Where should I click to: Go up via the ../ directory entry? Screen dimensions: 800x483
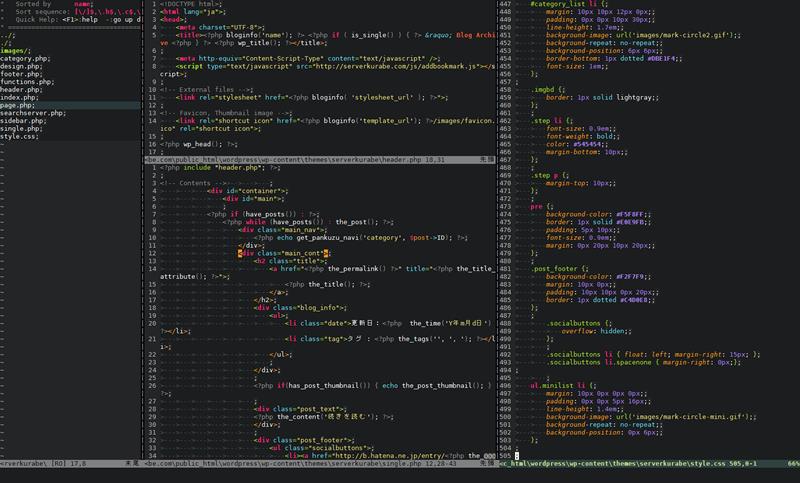pos(7,35)
